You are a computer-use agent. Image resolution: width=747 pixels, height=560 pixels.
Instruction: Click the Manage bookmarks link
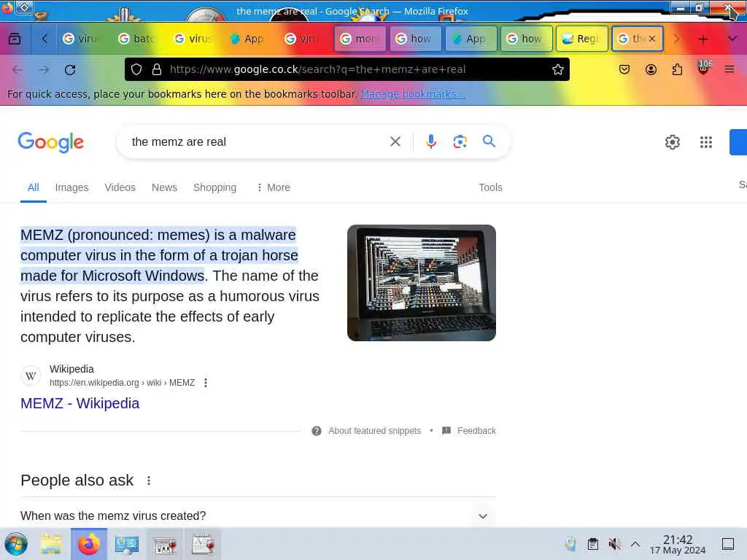pos(413,94)
